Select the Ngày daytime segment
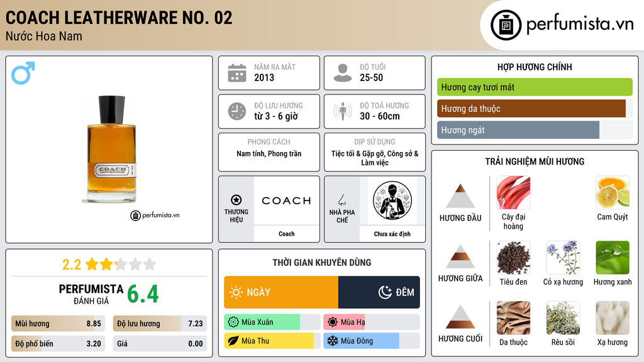Screen dimensions: 644x362 pos(281,292)
